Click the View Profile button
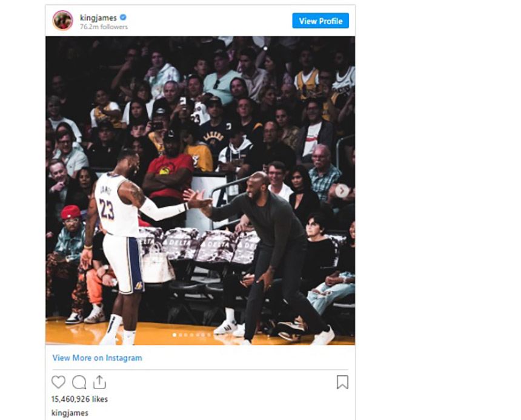This screenshot has width=521, height=420. (x=320, y=21)
